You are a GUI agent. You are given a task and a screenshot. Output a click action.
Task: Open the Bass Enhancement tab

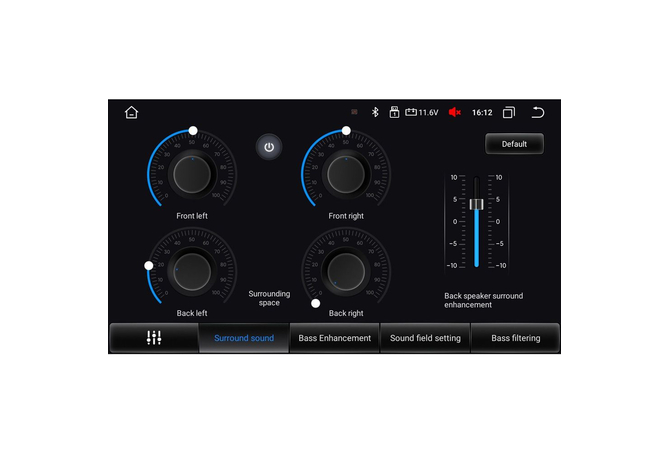point(335,338)
